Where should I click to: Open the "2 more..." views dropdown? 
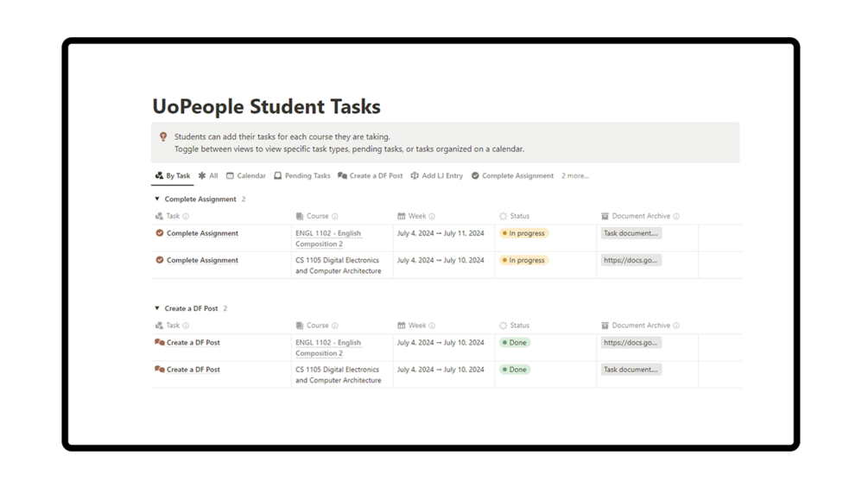575,176
